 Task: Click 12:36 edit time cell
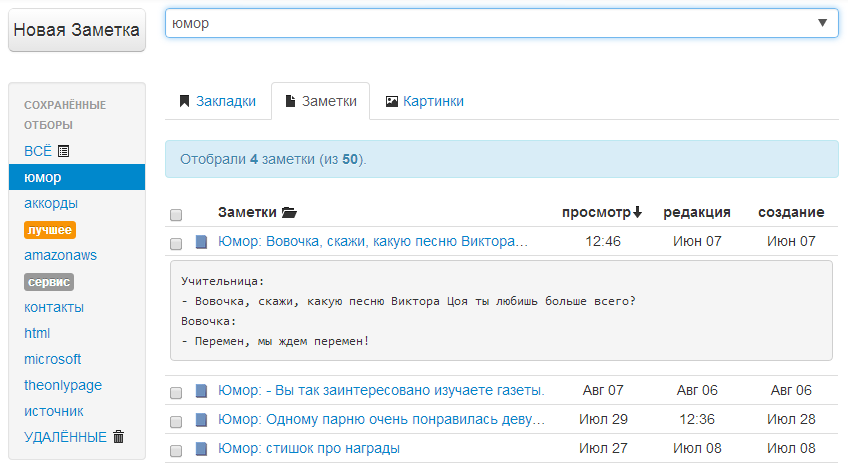pos(697,419)
